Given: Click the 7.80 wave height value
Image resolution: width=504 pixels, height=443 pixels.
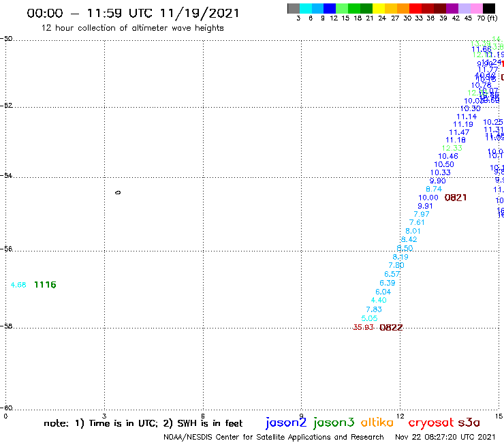Looking at the screenshot, I should pos(396,265).
